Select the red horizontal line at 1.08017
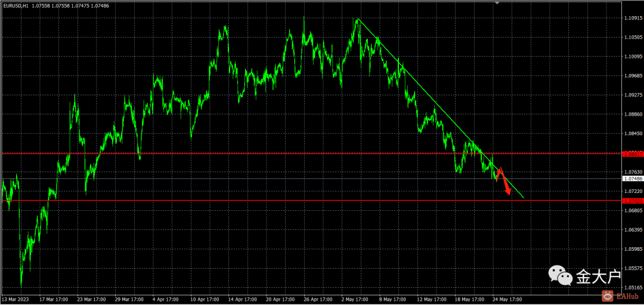644x305 pixels. [x=311, y=153]
